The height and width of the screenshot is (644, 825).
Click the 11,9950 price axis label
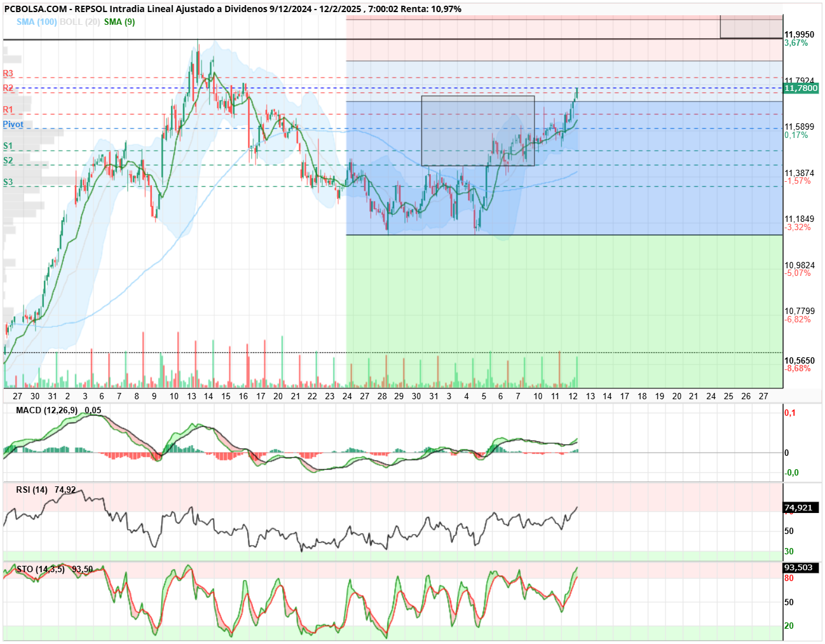pos(799,35)
